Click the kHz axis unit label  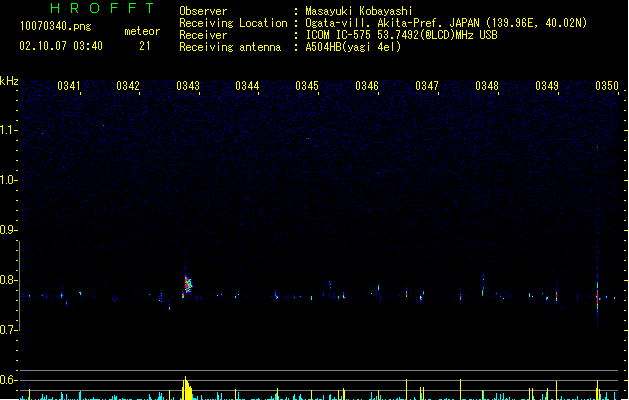coord(9,81)
